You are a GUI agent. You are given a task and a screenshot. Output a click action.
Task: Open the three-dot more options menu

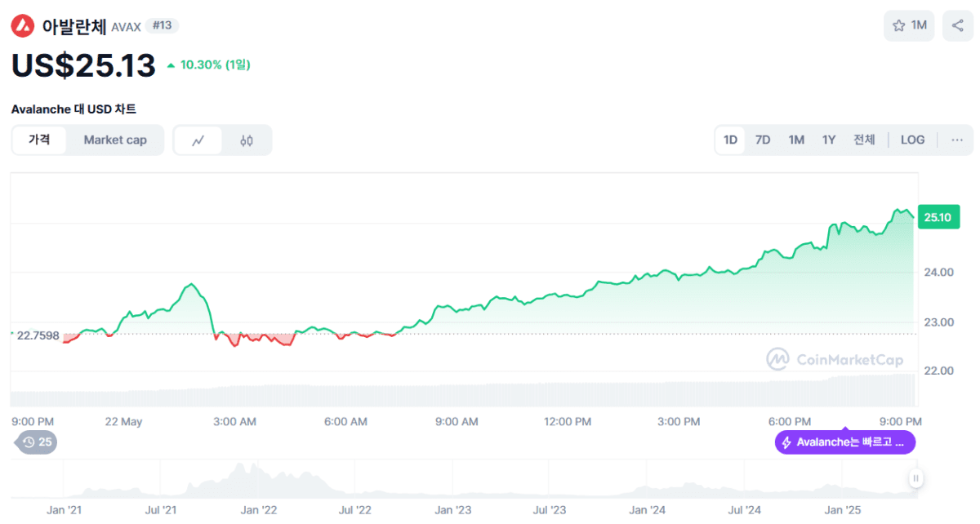click(956, 140)
